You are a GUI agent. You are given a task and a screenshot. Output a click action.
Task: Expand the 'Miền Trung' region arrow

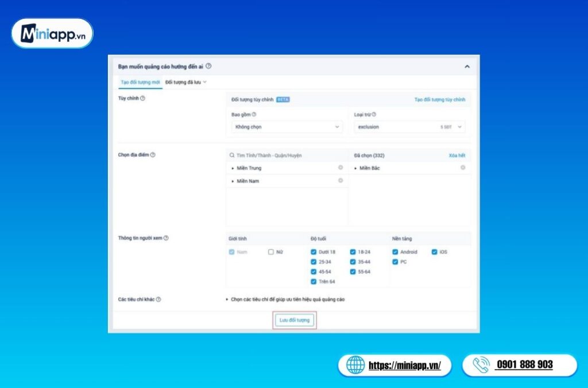tap(233, 168)
